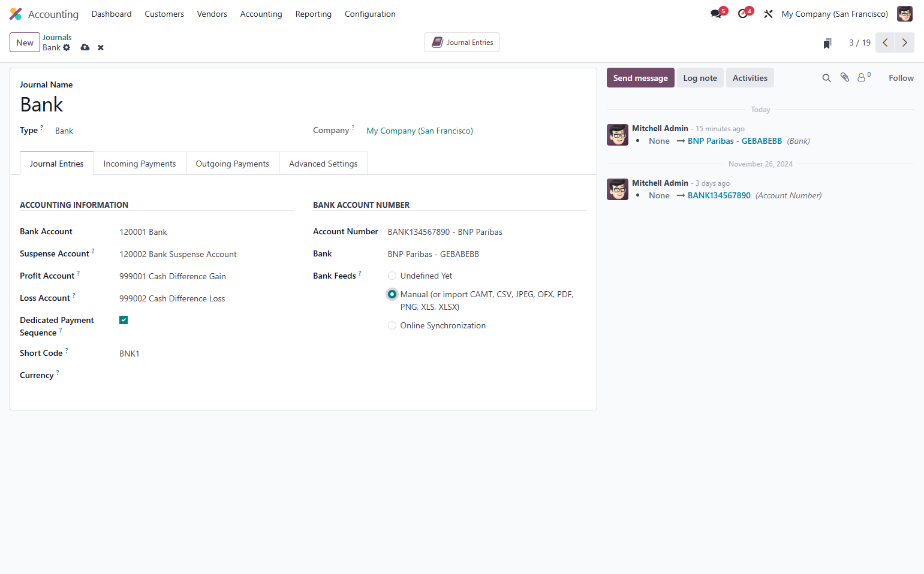Click Send message in chatter
The height and width of the screenshot is (574, 924).
(x=640, y=78)
